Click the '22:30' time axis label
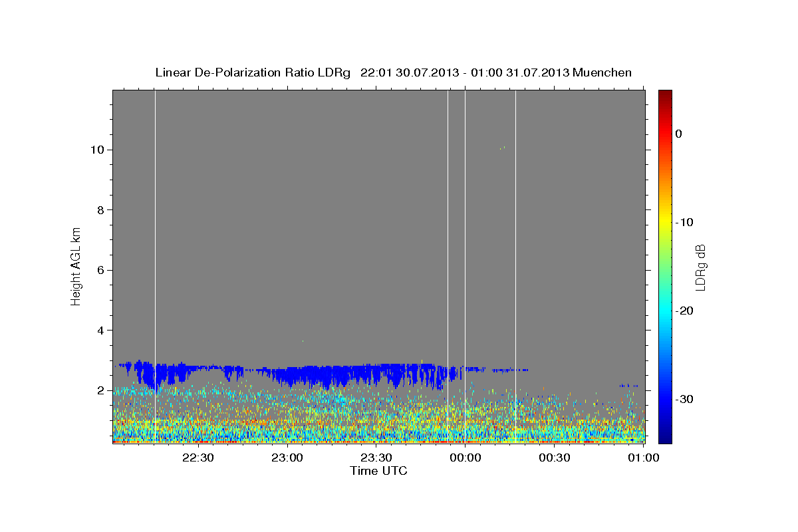The height and width of the screenshot is (532, 798). click(198, 458)
